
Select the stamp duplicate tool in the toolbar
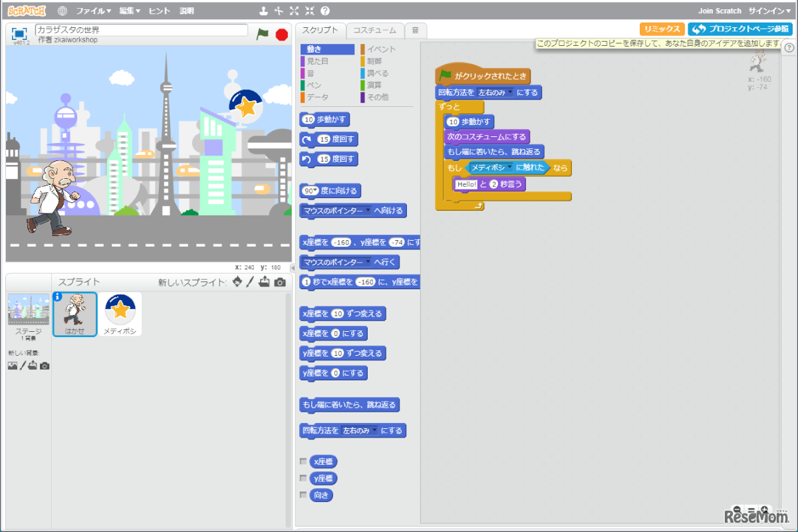tap(263, 11)
